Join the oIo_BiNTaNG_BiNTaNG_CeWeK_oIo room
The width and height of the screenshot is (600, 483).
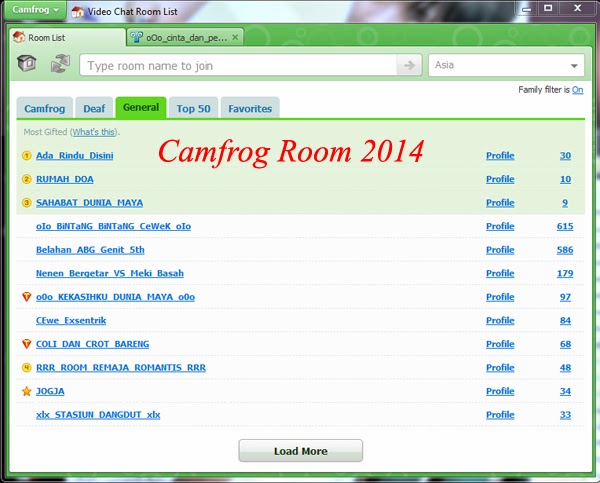[114, 227]
